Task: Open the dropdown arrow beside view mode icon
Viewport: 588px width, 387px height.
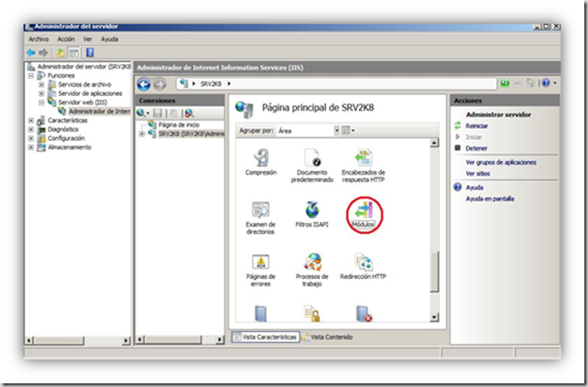Action: (x=353, y=131)
